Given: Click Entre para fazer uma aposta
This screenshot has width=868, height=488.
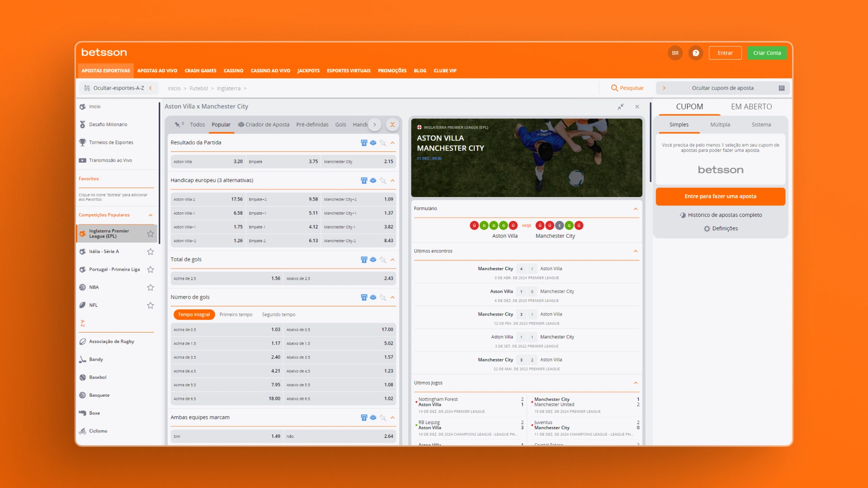Looking at the screenshot, I should 720,197.
